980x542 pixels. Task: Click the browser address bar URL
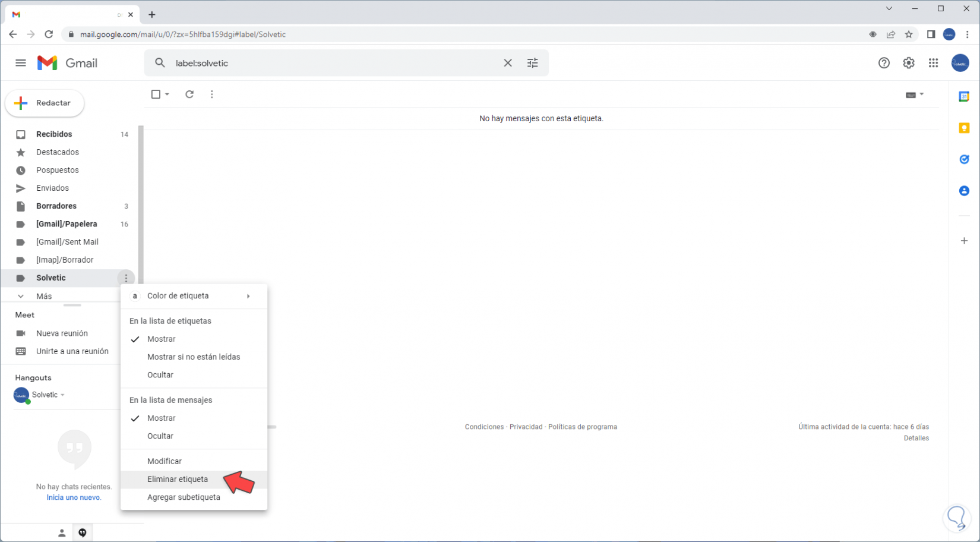[x=183, y=34]
